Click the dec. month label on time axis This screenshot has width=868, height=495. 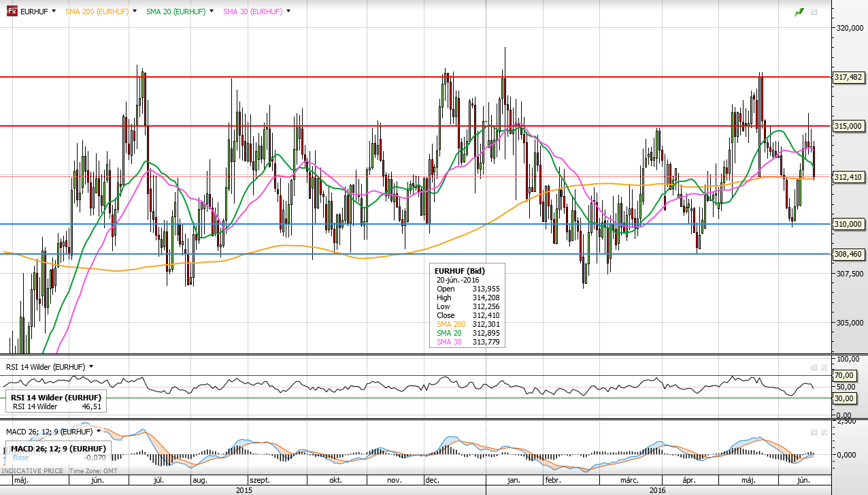coord(431,480)
